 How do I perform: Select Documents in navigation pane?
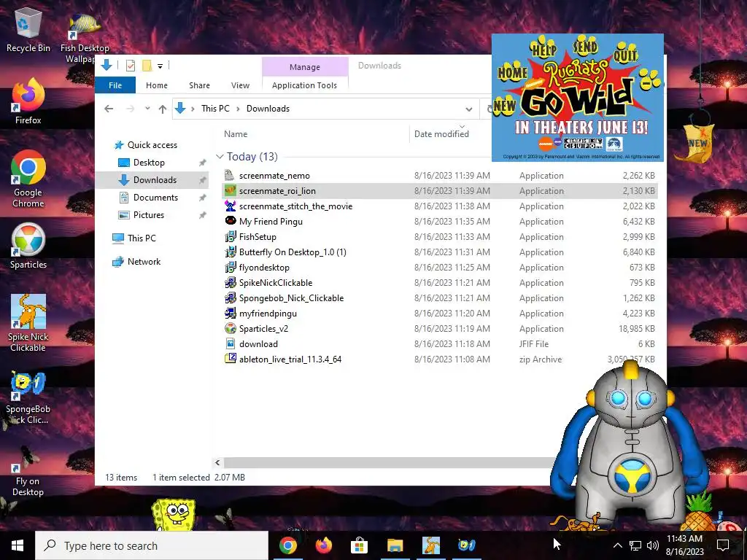(155, 197)
